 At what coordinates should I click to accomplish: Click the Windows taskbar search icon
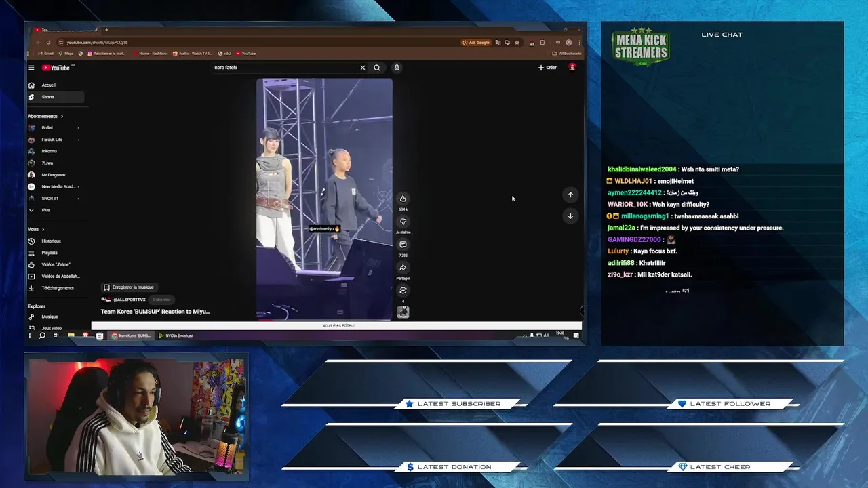click(x=42, y=335)
